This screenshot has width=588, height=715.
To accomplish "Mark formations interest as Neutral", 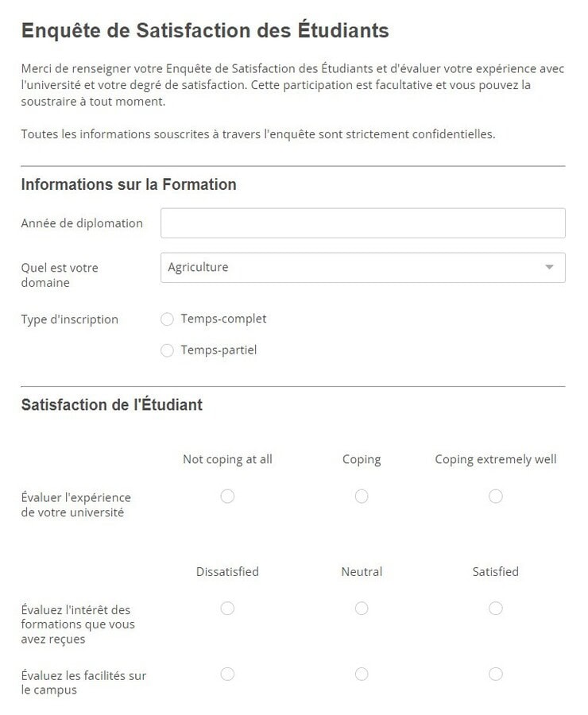I will click(x=362, y=609).
